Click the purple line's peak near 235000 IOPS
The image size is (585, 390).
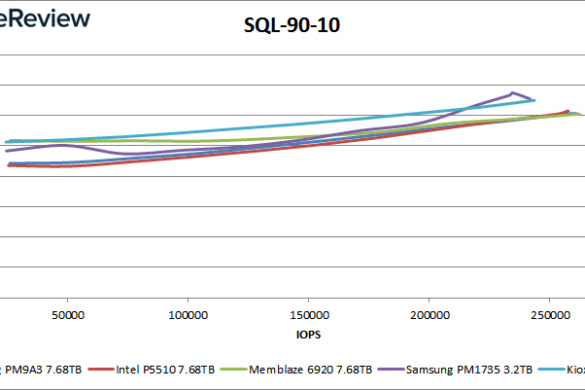tap(512, 93)
